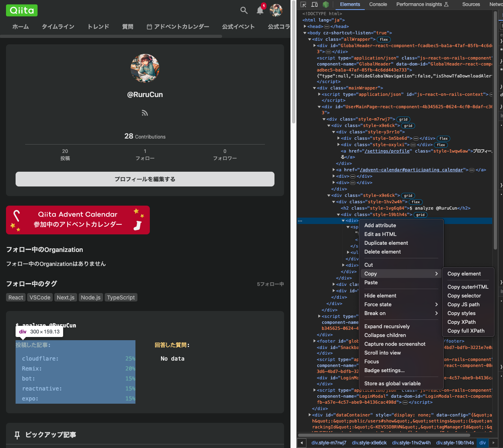503x448 pixels.
Task: Select Delete element in context menu
Action: (401, 252)
